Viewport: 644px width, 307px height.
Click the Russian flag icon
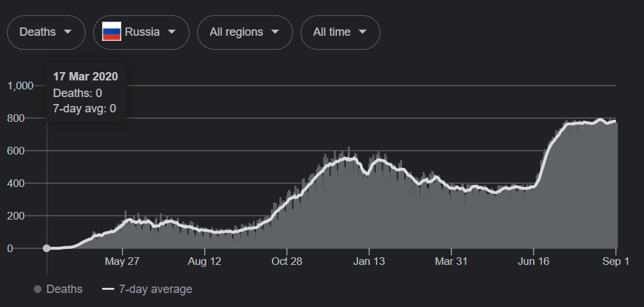tap(112, 31)
